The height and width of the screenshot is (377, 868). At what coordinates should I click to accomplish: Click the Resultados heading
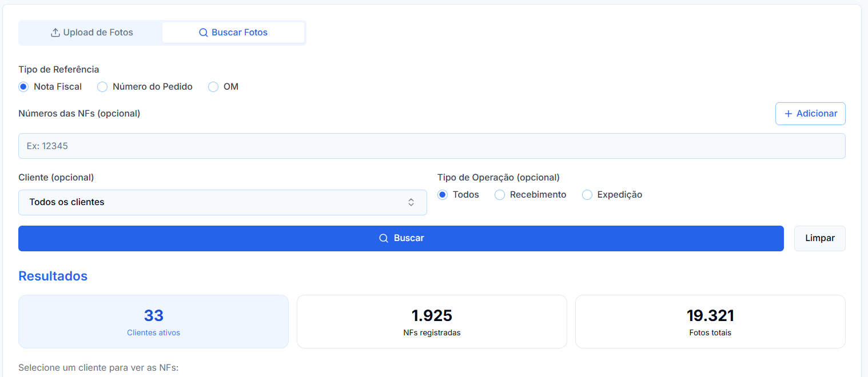(x=53, y=276)
